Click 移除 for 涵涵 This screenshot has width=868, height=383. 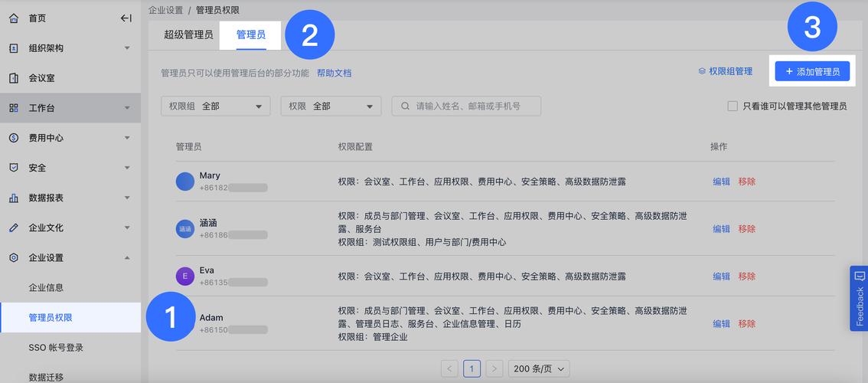(747, 228)
